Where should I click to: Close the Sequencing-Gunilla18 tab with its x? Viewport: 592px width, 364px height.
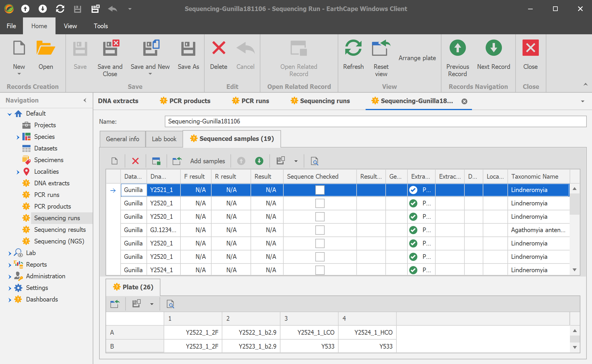464,101
